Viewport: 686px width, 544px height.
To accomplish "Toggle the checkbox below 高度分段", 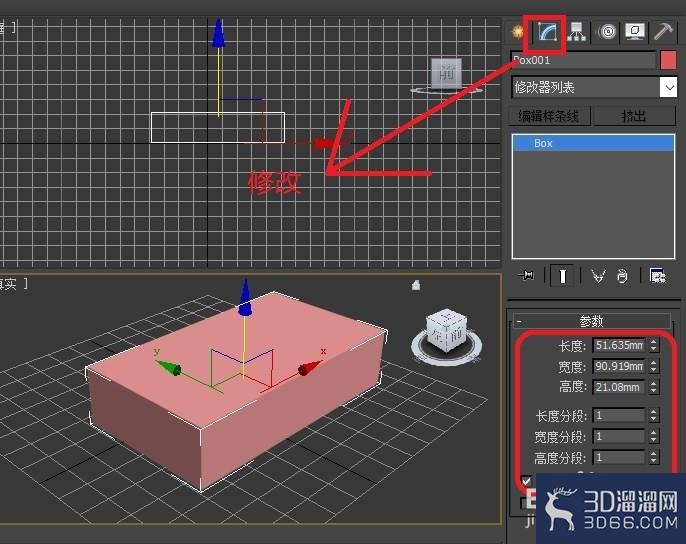I will tap(526, 481).
